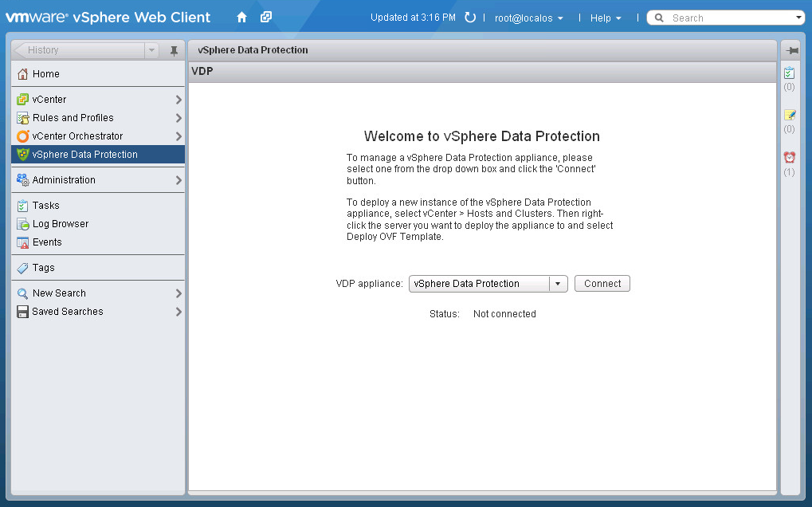Click 'Welcome to vSphere Data Protection' heading
Image resolution: width=812 pixels, height=507 pixels.
pos(481,136)
